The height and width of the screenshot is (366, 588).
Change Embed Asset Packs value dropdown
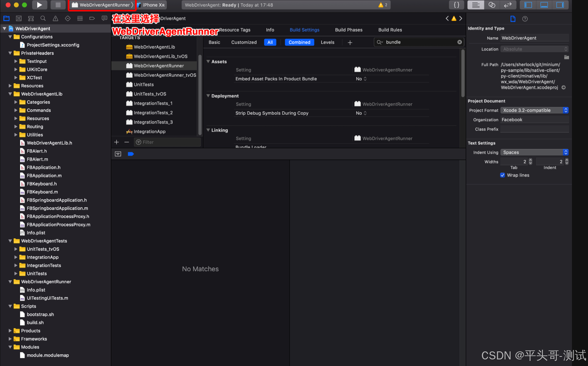pyautogui.click(x=361, y=79)
